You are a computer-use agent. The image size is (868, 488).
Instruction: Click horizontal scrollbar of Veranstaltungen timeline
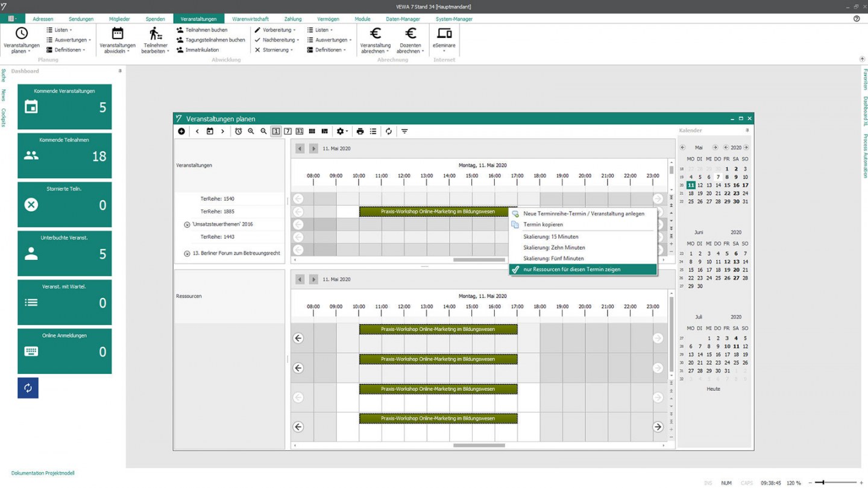coord(479,260)
